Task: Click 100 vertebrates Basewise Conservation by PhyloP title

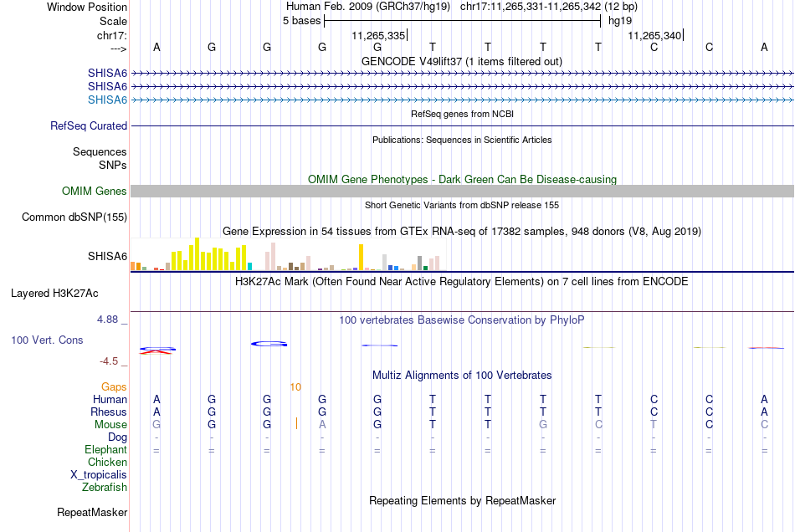Action: pyautogui.click(x=461, y=320)
